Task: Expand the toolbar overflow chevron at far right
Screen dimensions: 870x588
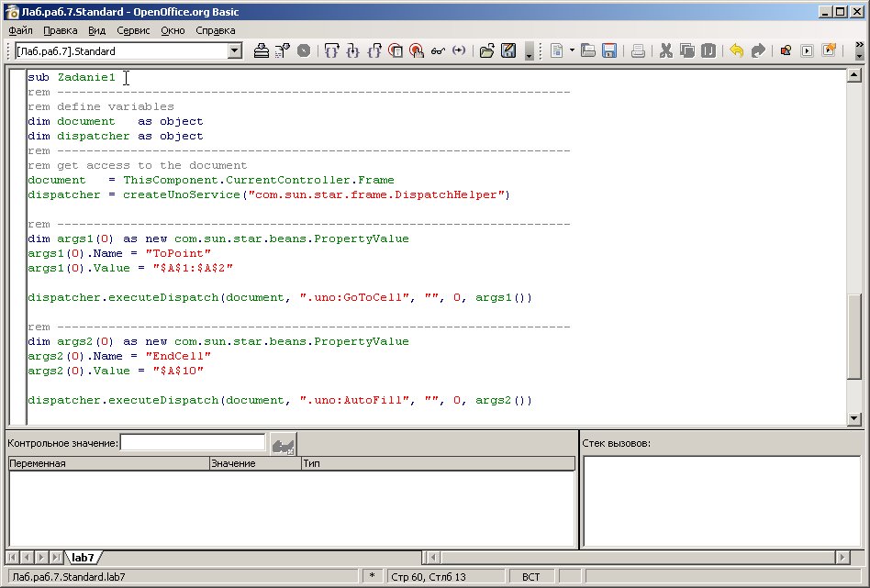Action: tap(859, 51)
